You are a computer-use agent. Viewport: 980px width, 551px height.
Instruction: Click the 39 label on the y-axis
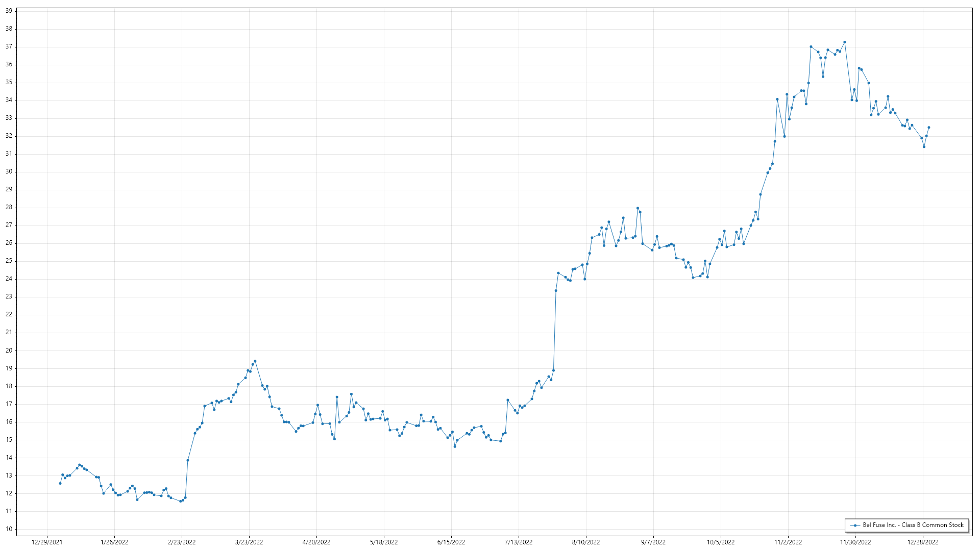tap(9, 11)
